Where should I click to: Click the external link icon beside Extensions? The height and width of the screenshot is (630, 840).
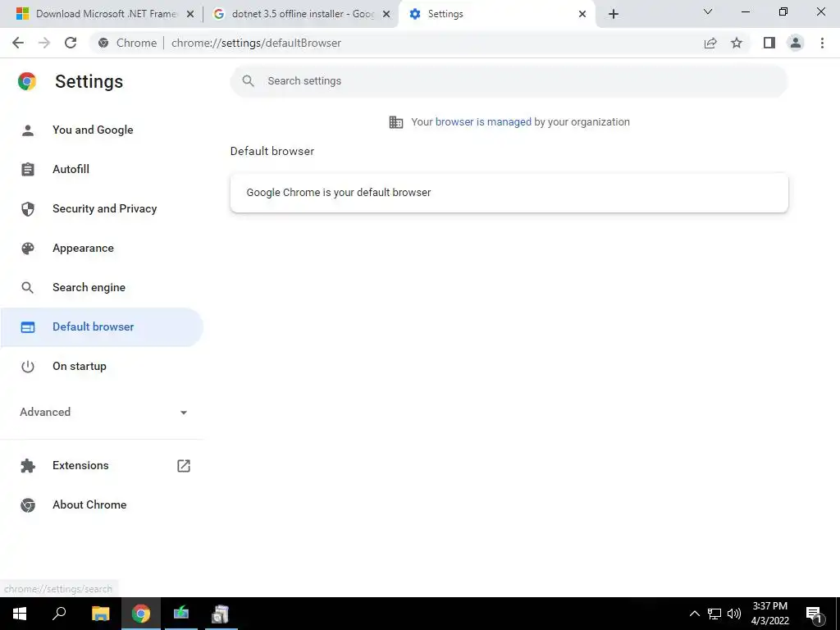[184, 466]
